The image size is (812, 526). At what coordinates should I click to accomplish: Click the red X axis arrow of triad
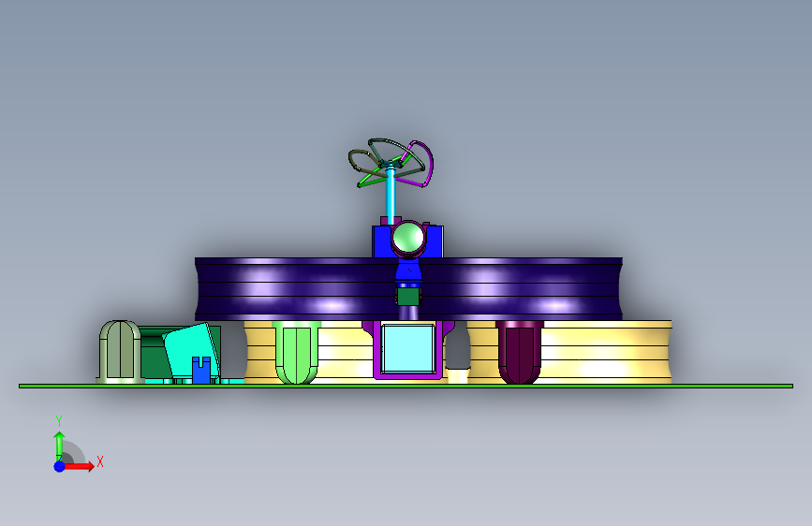point(79,466)
